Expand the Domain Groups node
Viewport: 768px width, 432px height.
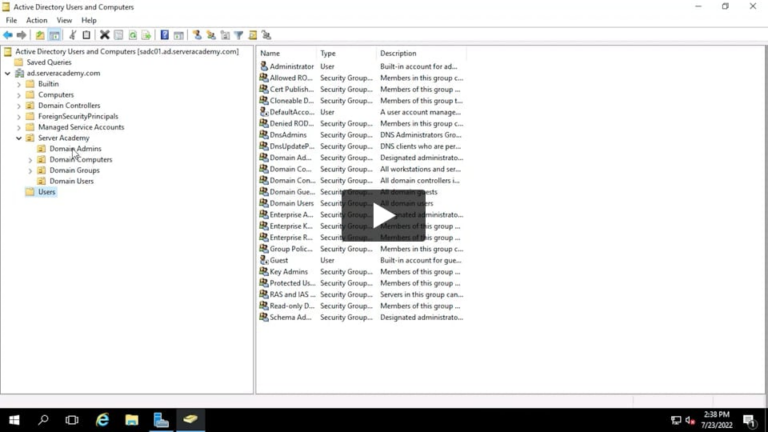point(30,171)
